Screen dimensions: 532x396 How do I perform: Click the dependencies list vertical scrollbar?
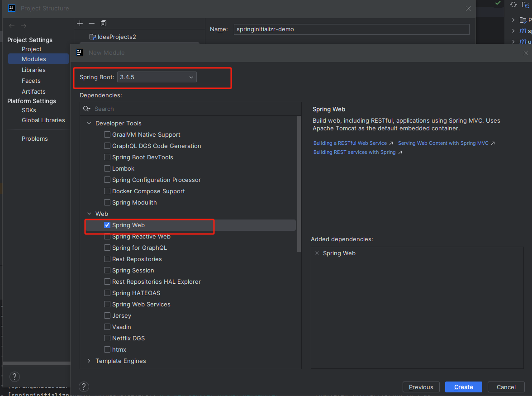[x=299, y=184]
